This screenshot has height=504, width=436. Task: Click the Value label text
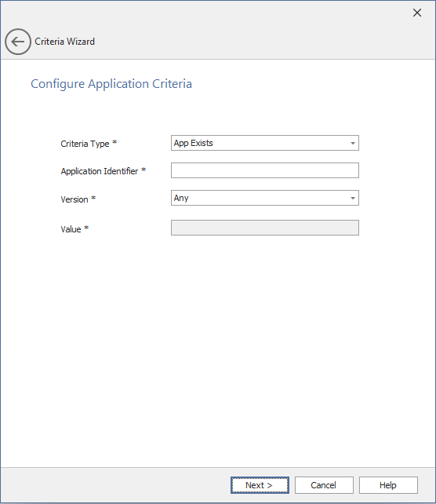[x=71, y=229]
